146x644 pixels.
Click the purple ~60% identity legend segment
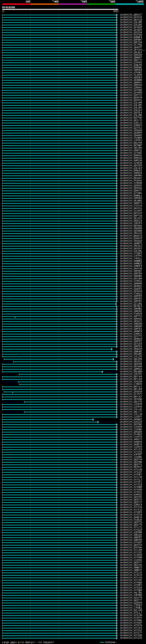click(73, 4)
